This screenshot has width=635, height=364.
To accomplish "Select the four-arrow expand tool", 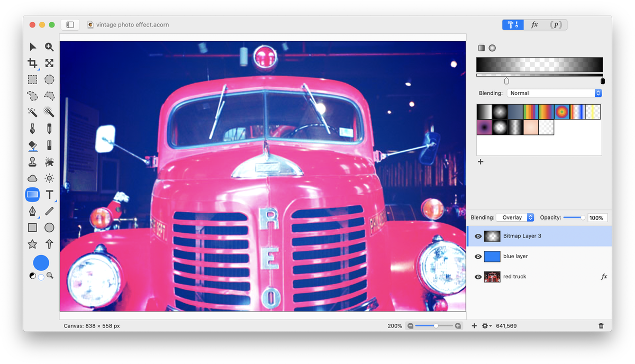I will (49, 63).
